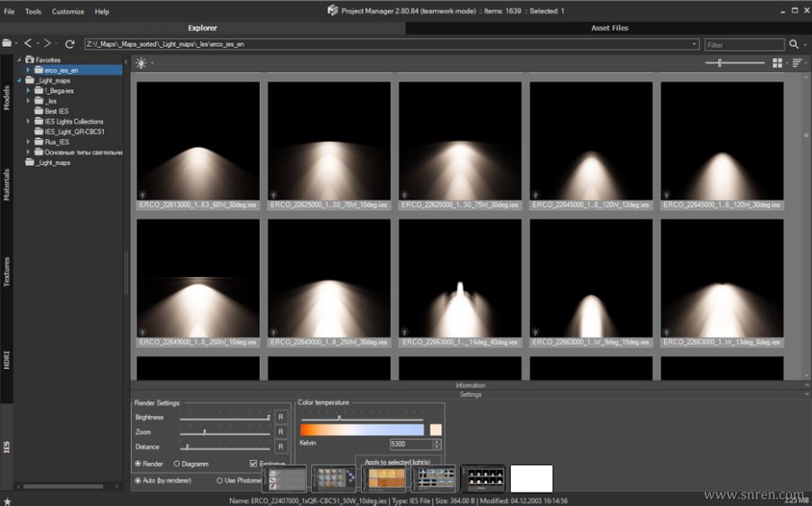Open the path address dropdown arrow
The height and width of the screenshot is (506, 812).
(694, 44)
